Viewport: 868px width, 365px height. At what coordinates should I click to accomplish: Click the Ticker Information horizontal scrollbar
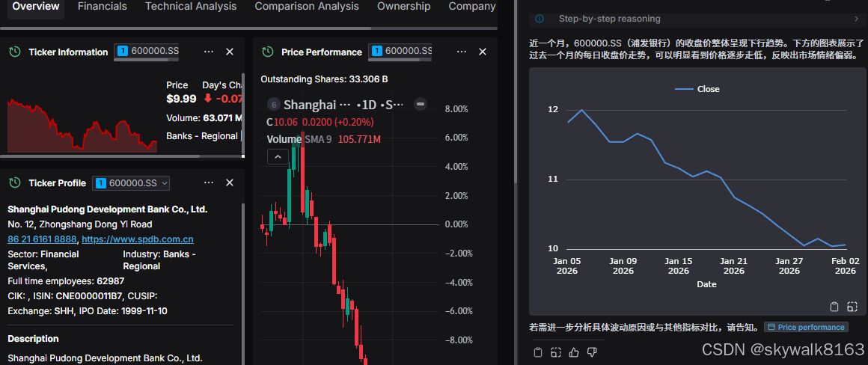[100, 156]
